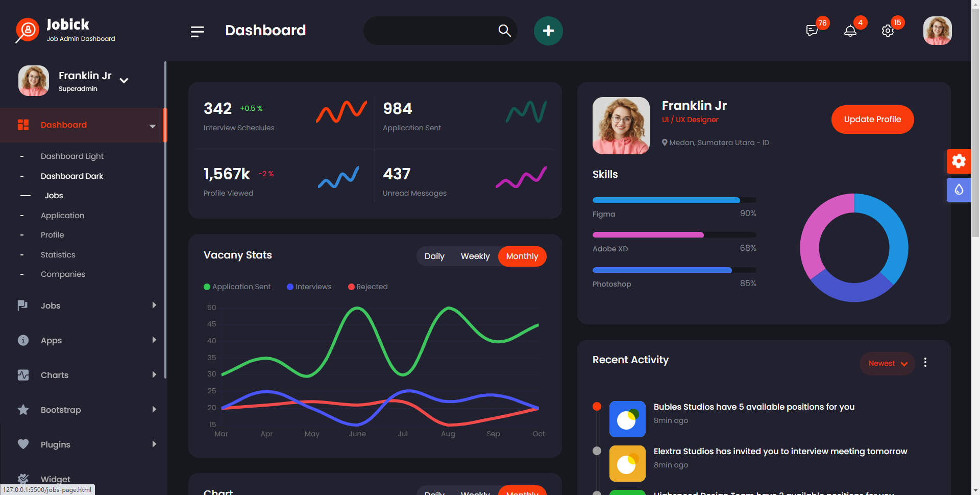Click the sidebar Franklin Jr avatar
The height and width of the screenshot is (495, 980).
point(34,81)
